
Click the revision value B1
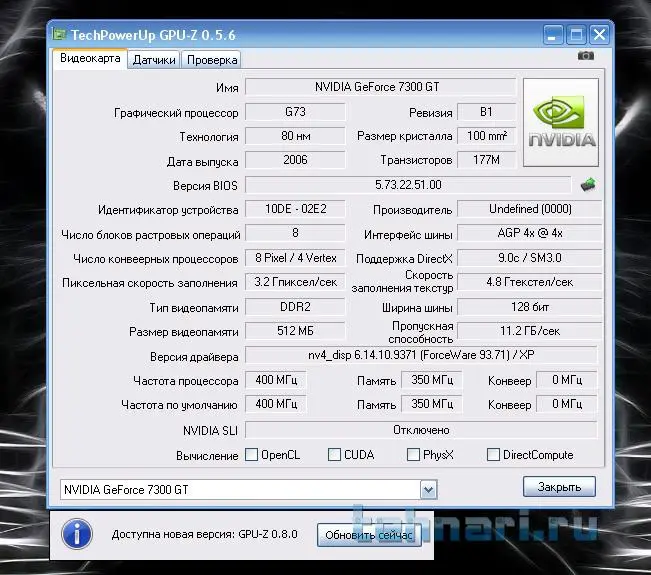pyautogui.click(x=487, y=112)
